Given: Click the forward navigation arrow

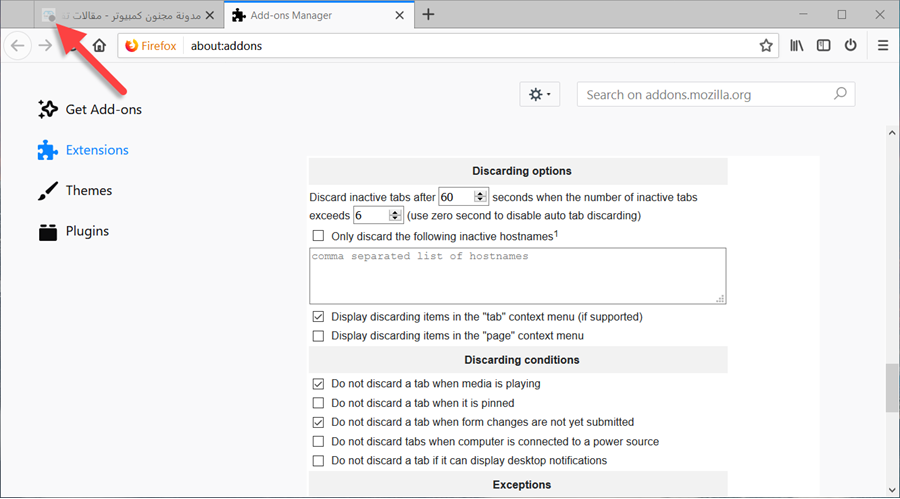Looking at the screenshot, I should [x=45, y=45].
